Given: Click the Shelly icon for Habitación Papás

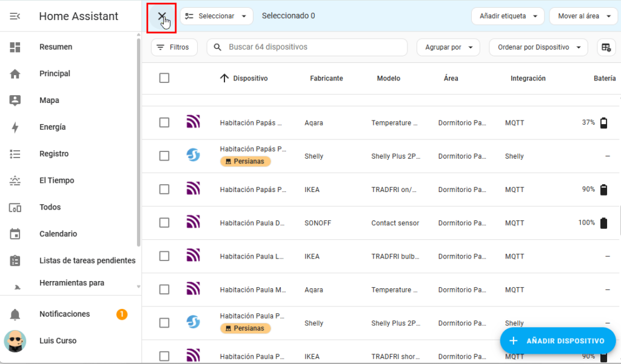Looking at the screenshot, I should coord(193,156).
